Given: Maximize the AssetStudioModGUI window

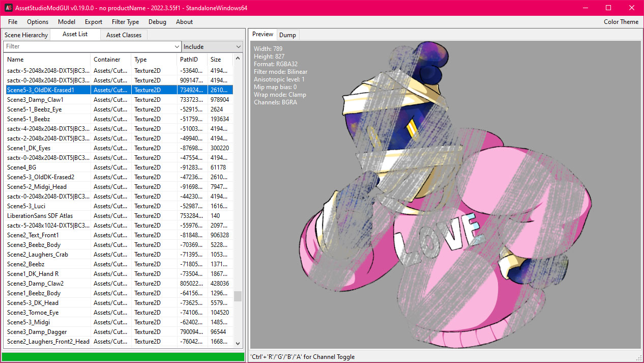Looking at the screenshot, I should (608, 8).
